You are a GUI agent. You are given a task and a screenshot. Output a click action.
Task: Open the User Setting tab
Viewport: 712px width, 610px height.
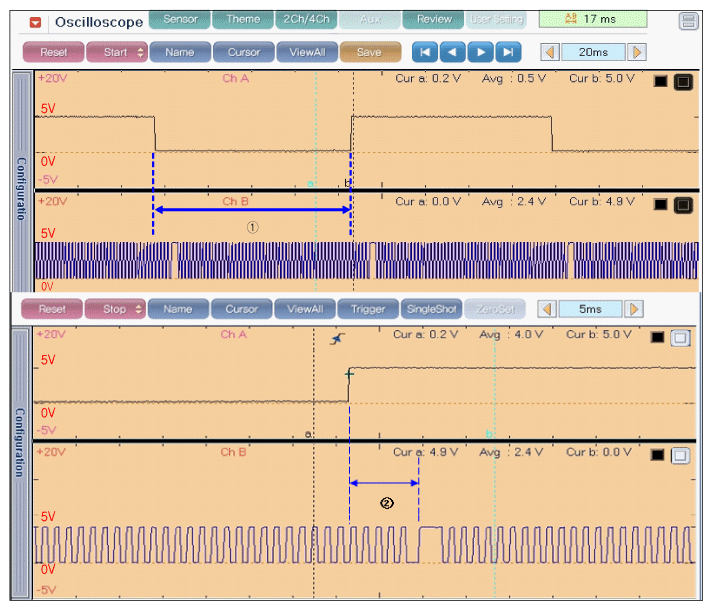(496, 20)
